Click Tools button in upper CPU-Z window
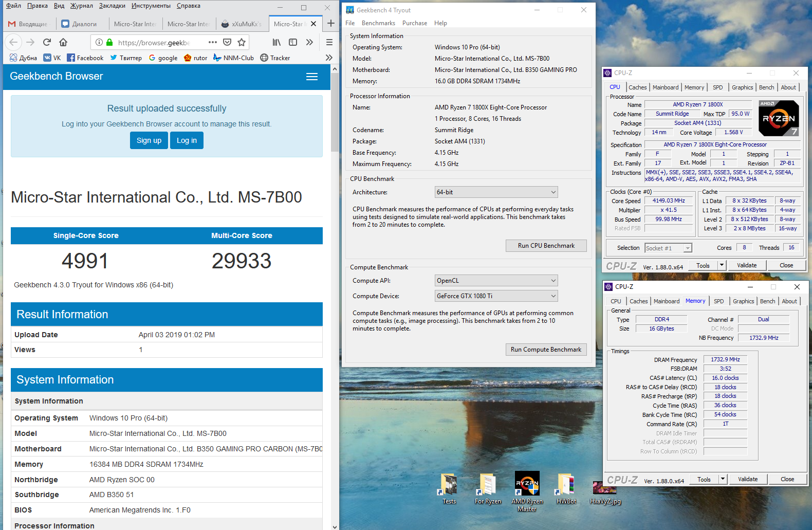This screenshot has height=530, width=812. click(x=703, y=265)
